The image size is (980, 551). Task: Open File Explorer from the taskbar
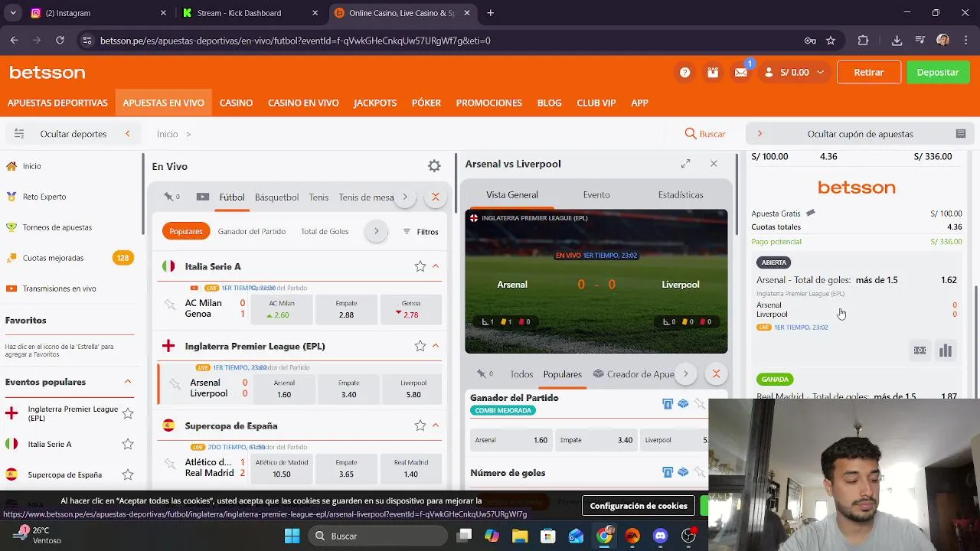[x=520, y=536]
